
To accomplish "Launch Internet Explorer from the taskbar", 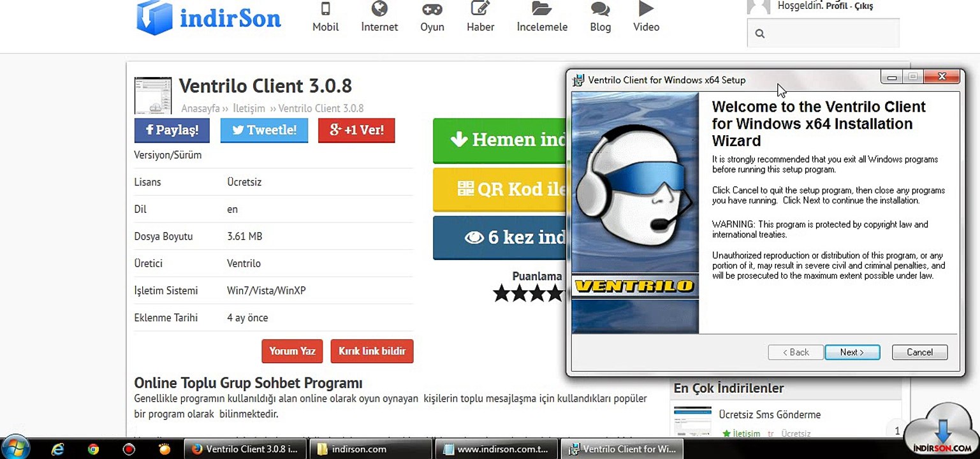I will click(58, 449).
